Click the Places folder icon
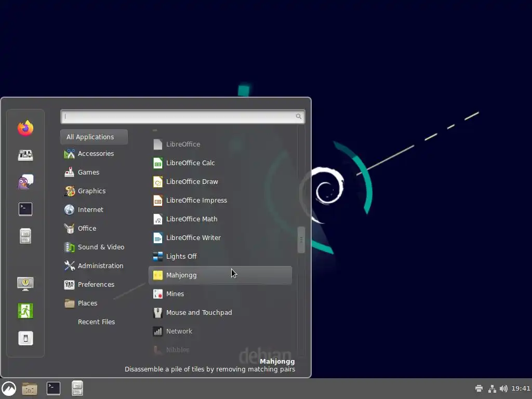This screenshot has width=532, height=399. click(x=69, y=303)
